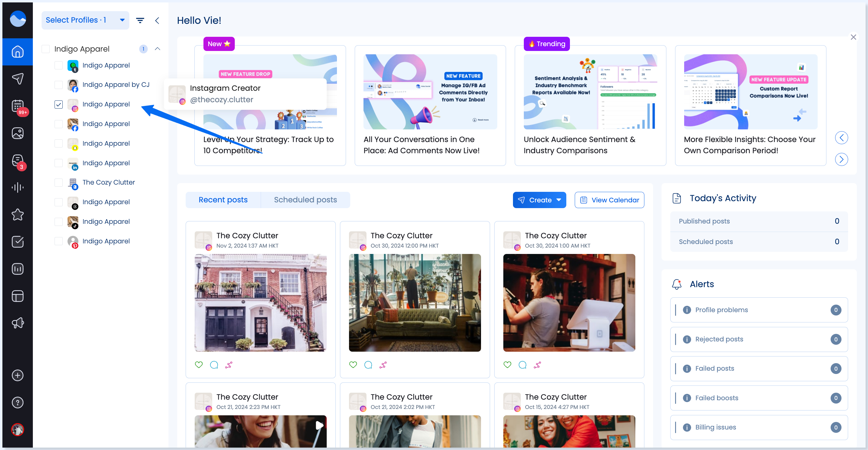Click info icon beside Billing issues
Screen dimensions: 868x450
(x=687, y=427)
